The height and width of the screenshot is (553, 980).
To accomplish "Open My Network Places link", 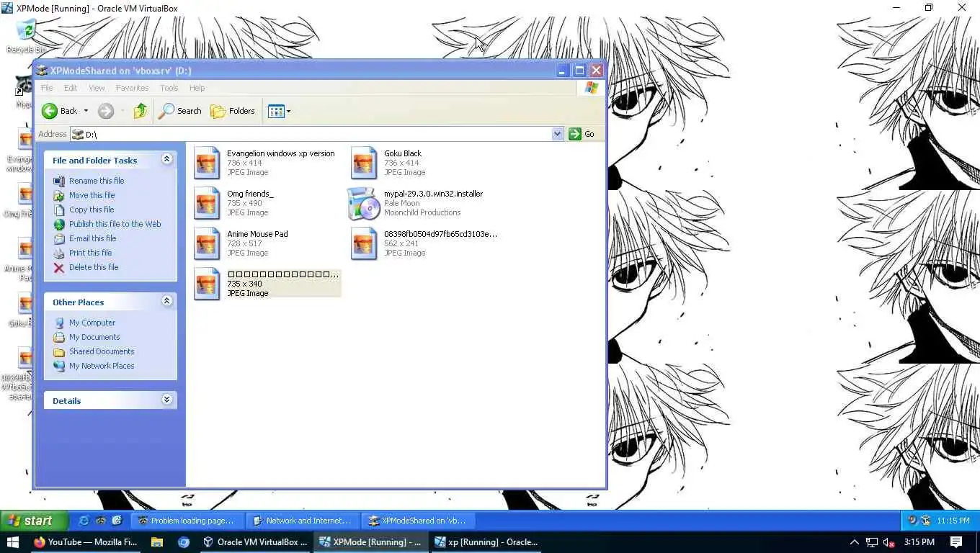I will [x=102, y=366].
